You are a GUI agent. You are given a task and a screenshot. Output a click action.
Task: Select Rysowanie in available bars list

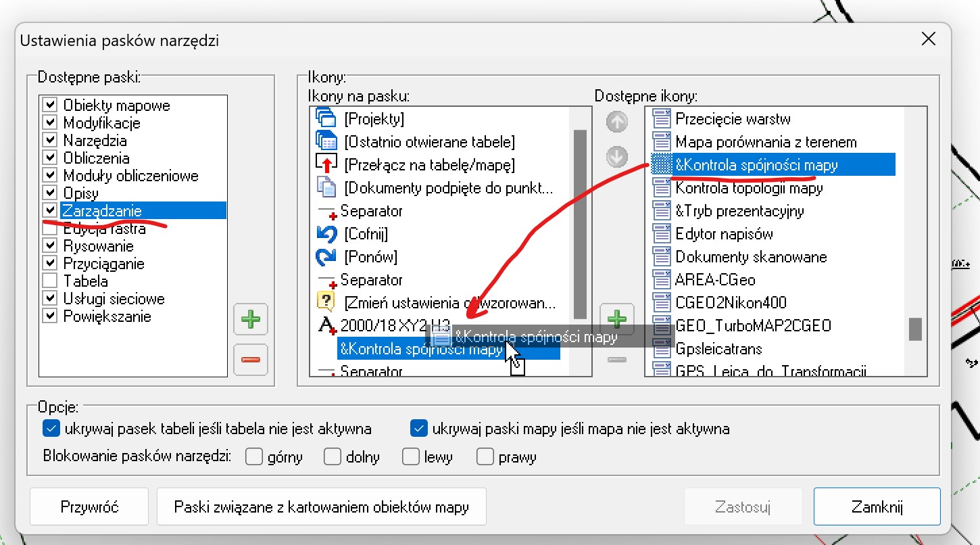pos(99,246)
